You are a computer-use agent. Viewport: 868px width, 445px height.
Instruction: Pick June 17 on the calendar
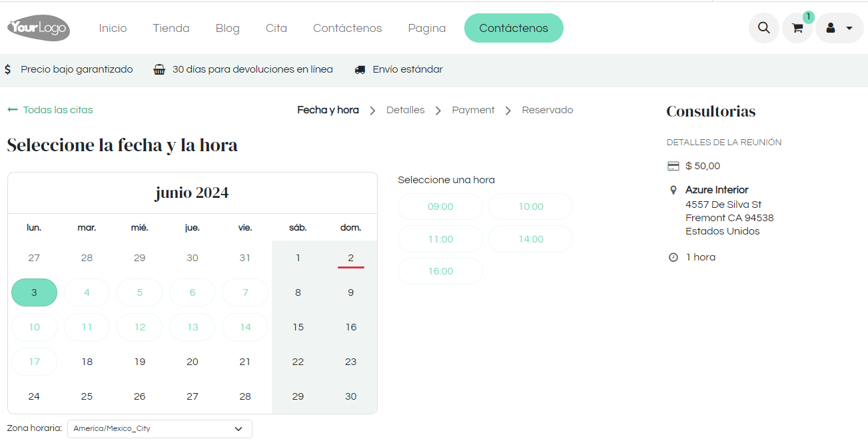pyautogui.click(x=34, y=362)
